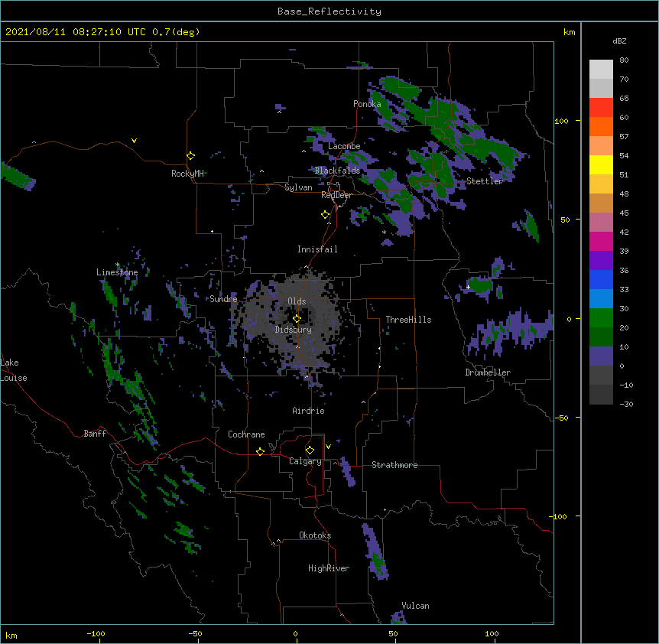
Task: Click the yellow diamond marker inside Calgary
Action: coord(310,450)
